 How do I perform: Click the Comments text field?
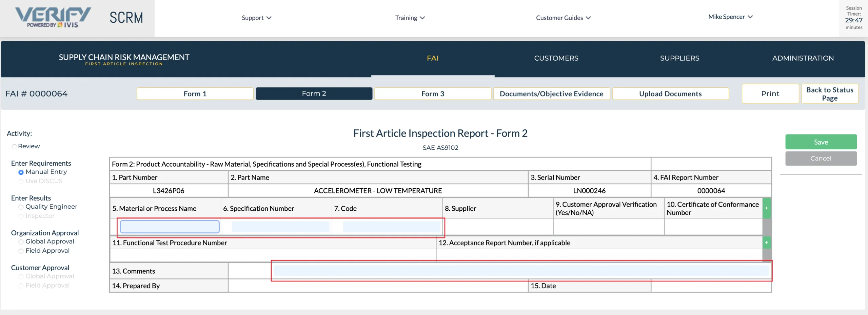pos(521,271)
